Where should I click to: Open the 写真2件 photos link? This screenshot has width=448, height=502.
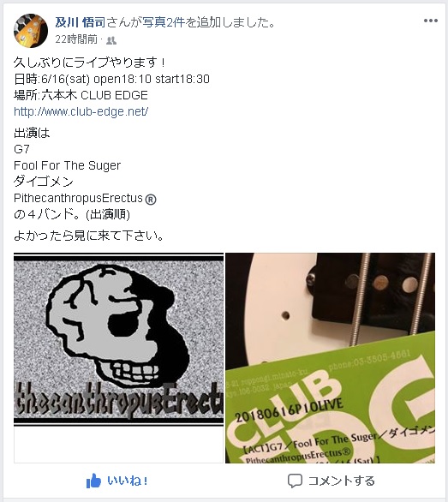(x=164, y=22)
